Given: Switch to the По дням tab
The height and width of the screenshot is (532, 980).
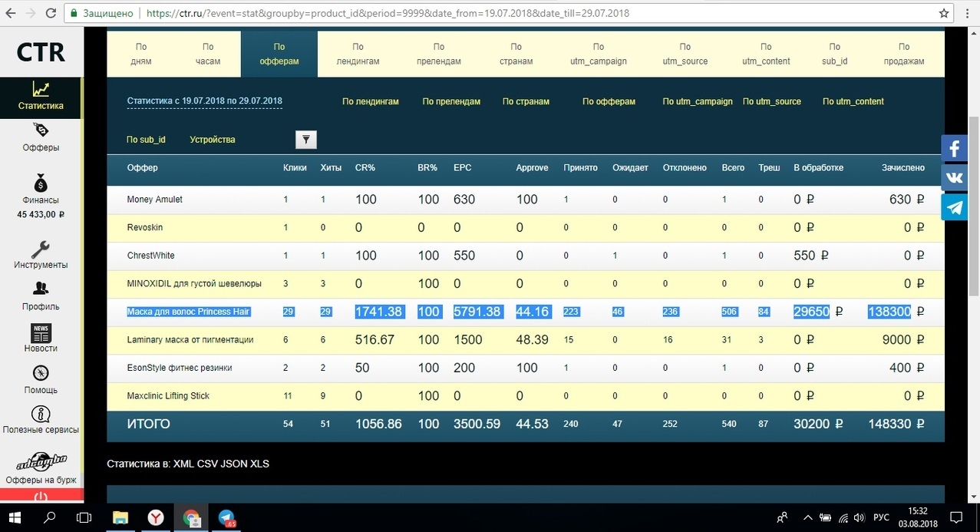Looking at the screenshot, I should [141, 54].
